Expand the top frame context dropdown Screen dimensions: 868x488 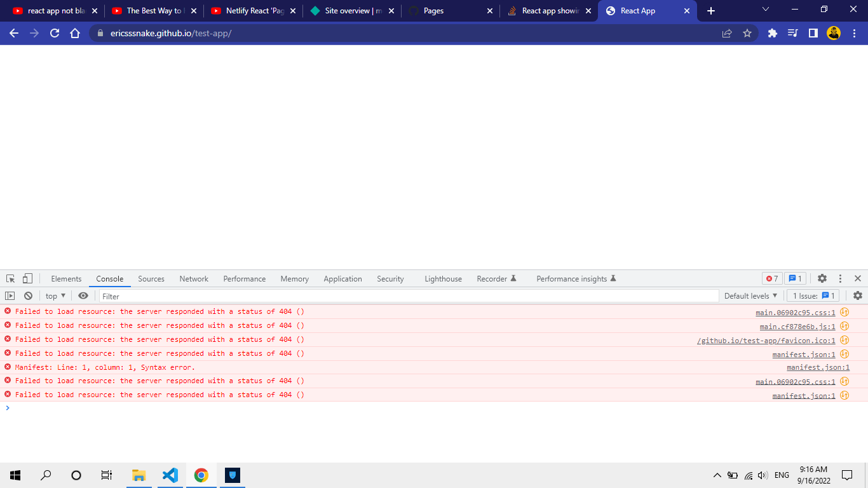click(x=55, y=295)
